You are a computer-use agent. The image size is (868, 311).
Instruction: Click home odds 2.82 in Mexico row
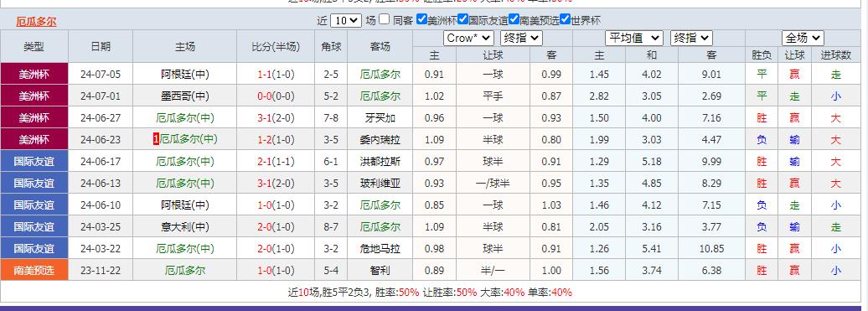pyautogui.click(x=600, y=96)
